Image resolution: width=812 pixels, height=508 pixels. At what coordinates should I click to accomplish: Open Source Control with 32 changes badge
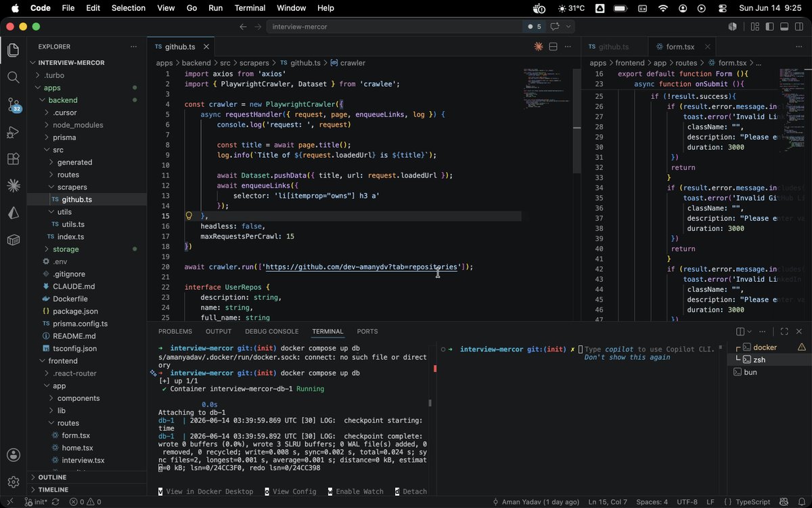13,105
